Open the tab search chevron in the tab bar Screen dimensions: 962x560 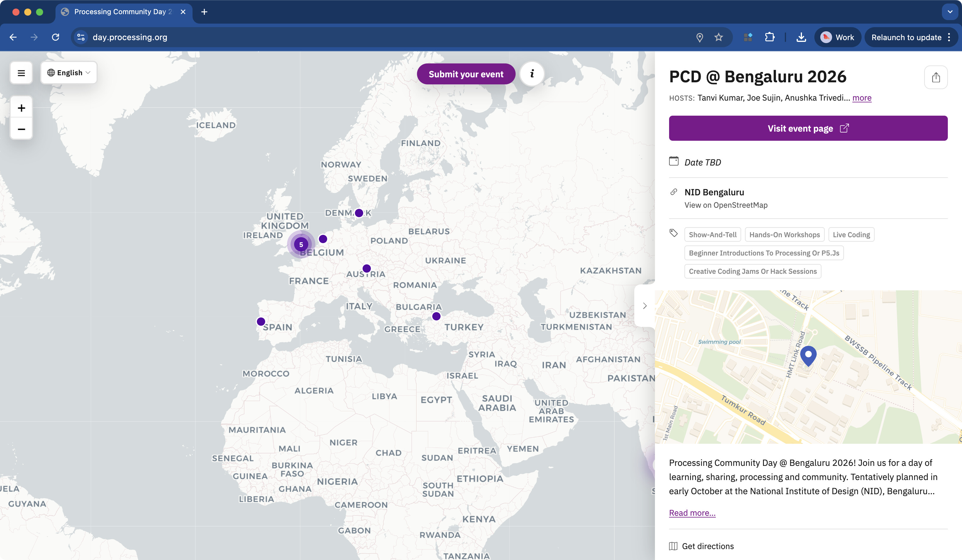950,12
